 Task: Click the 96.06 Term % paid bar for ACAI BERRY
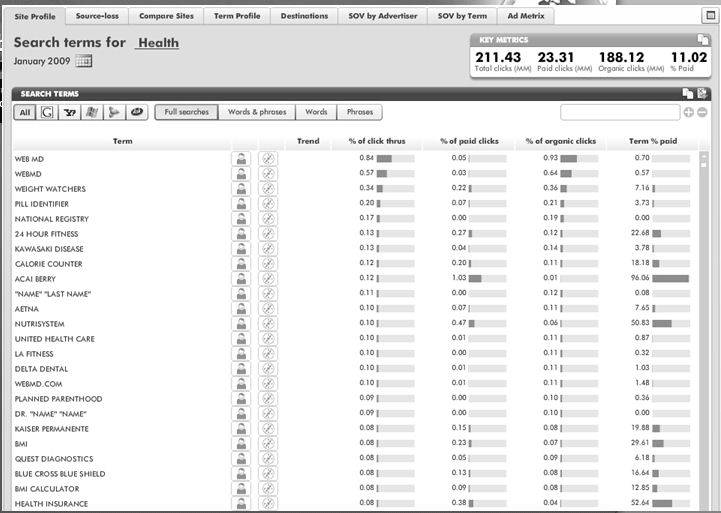[x=671, y=278]
